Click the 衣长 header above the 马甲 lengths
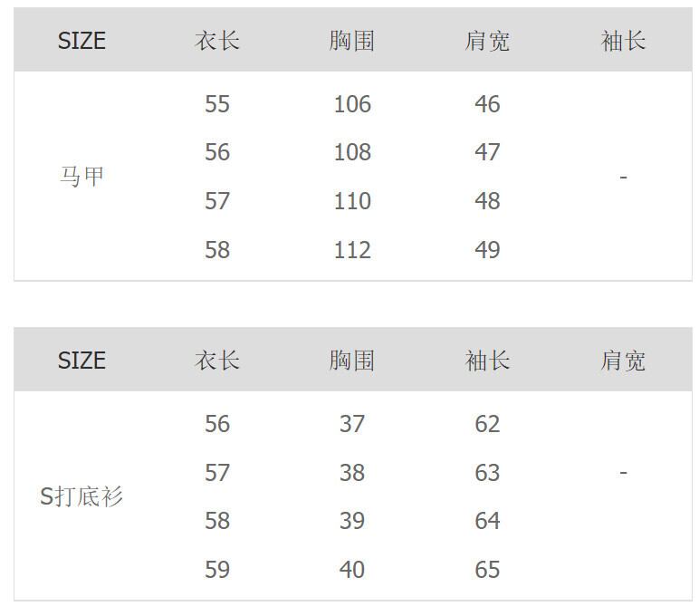The image size is (699, 616). (217, 41)
